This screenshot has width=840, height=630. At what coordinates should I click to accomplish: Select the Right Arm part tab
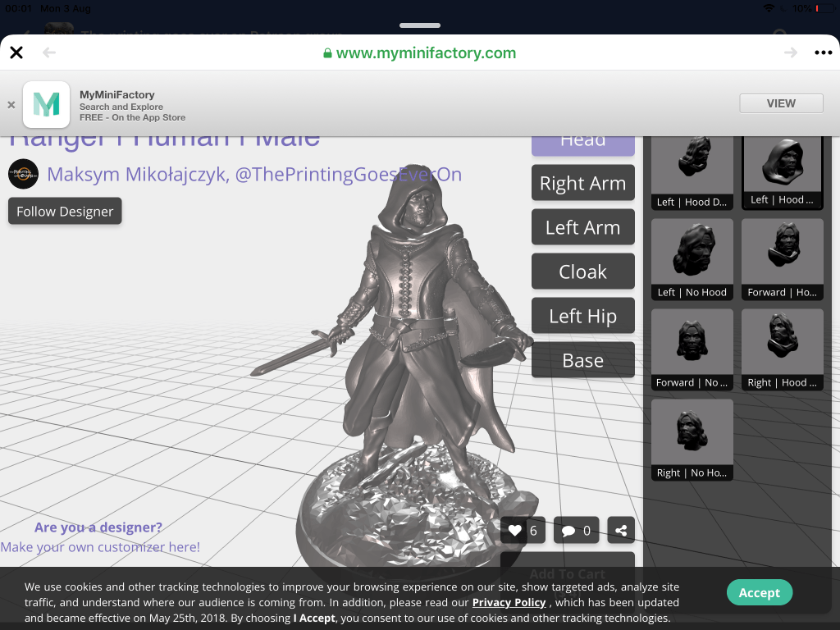(582, 184)
